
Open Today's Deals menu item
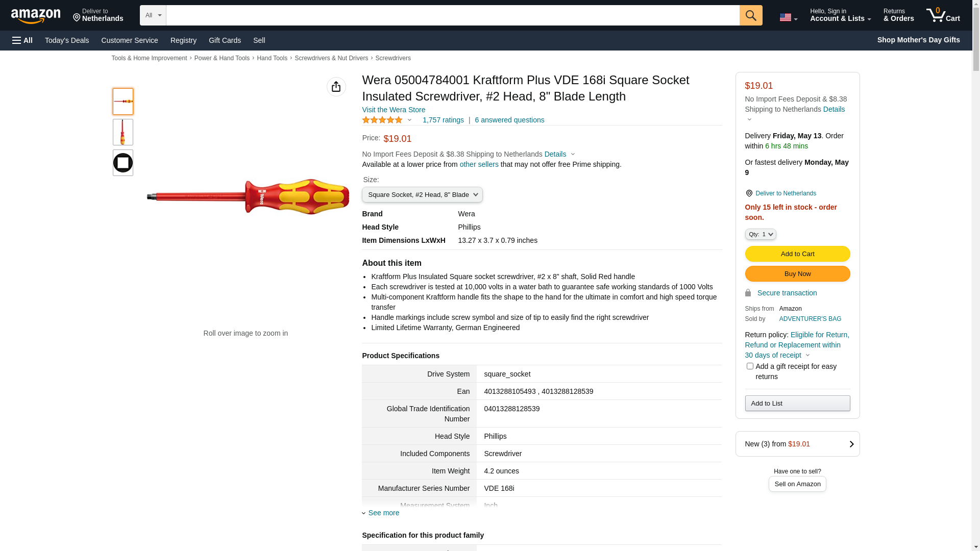(x=67, y=40)
